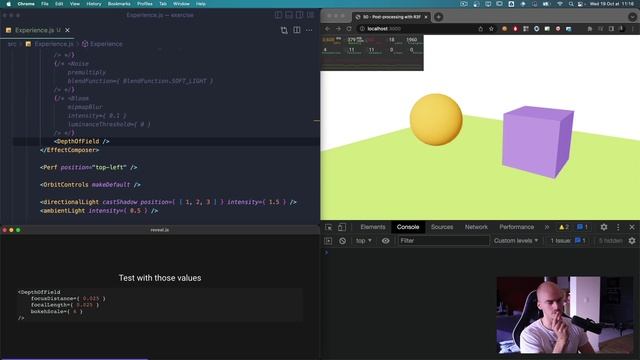The image size is (640, 360).
Task: Open the History menu in menu bar
Action: click(93, 4)
